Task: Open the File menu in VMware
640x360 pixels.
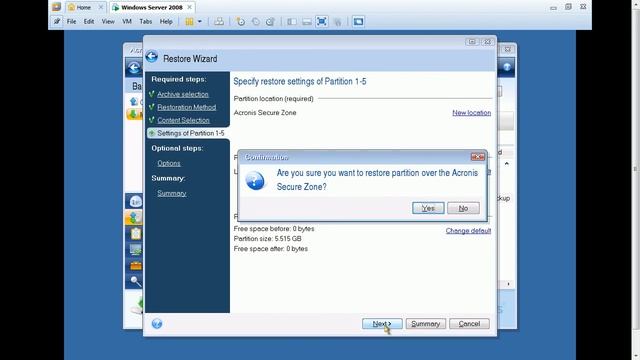Action: [x=71, y=22]
